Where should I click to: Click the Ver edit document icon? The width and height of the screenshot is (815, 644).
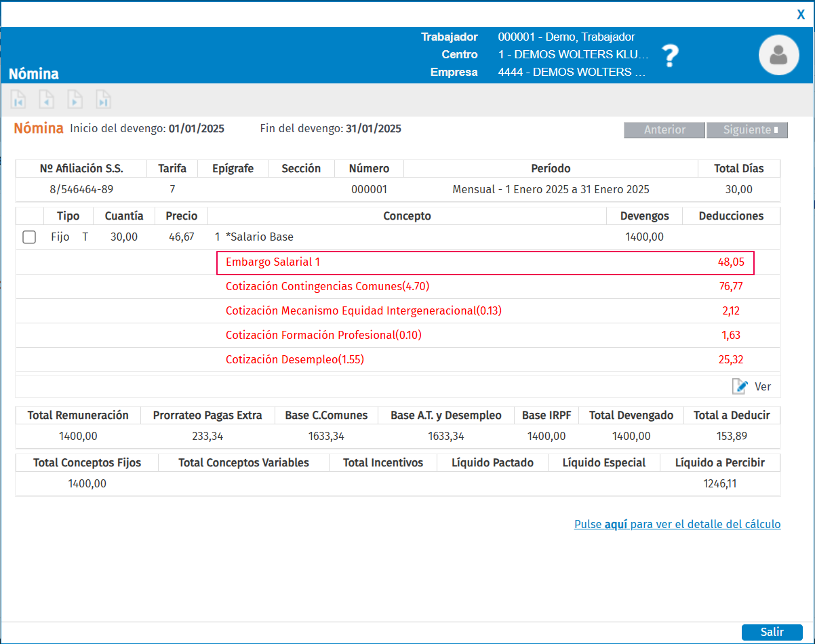click(740, 386)
